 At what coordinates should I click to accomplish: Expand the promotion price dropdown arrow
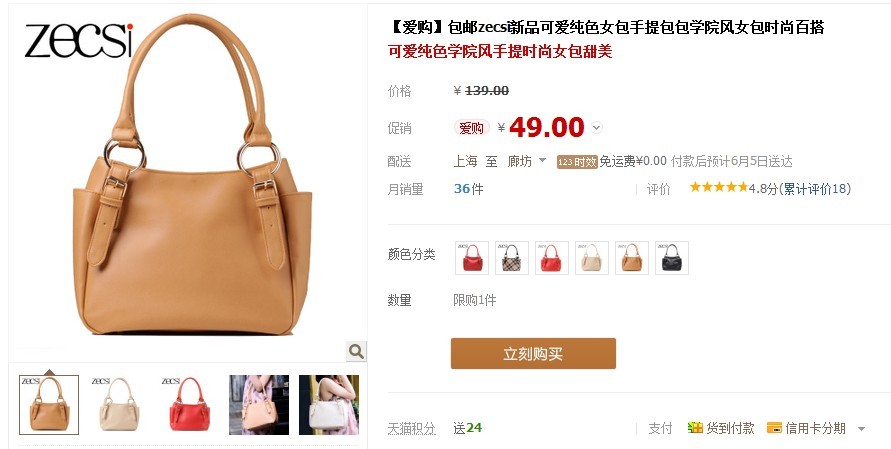[x=596, y=128]
